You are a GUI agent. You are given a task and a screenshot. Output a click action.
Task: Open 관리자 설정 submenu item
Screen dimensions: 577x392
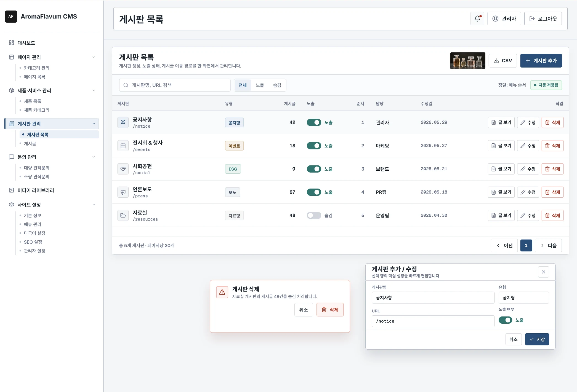[34, 251]
